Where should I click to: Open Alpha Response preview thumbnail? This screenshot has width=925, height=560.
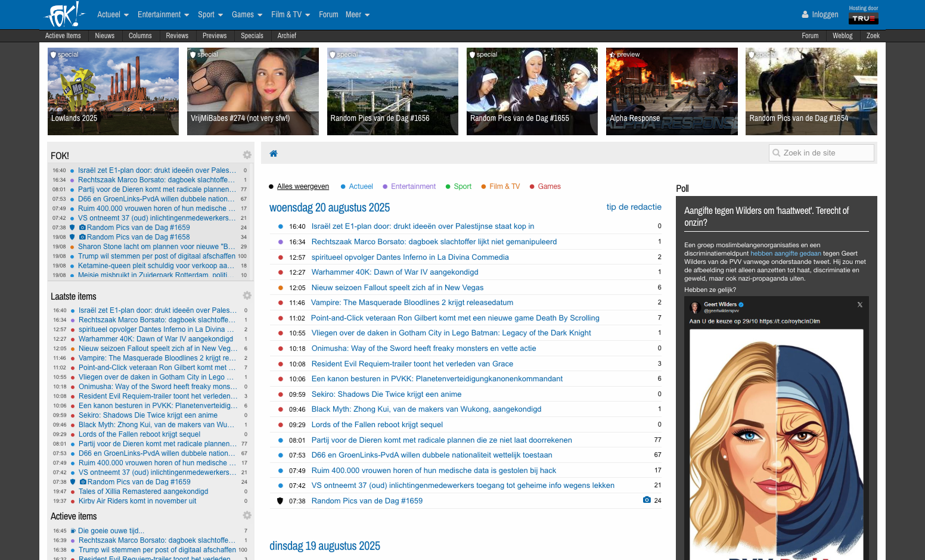tap(672, 91)
